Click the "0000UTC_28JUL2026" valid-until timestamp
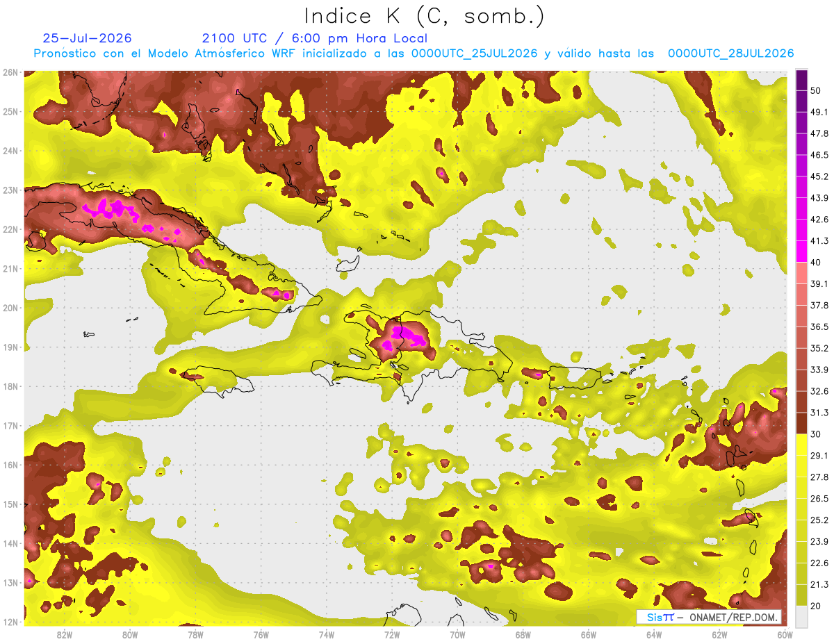 coord(730,53)
